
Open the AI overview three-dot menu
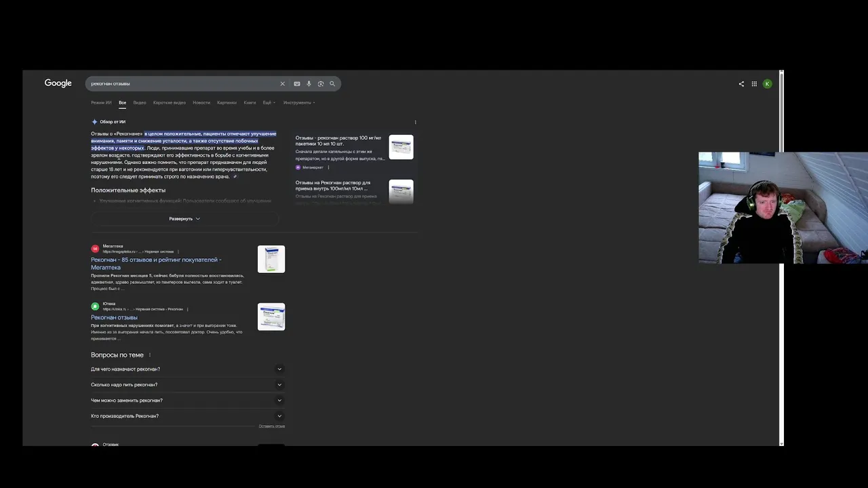[x=415, y=122]
